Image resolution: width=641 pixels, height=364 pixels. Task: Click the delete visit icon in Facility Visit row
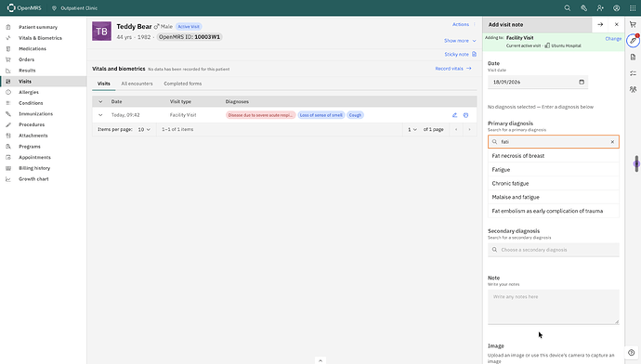(465, 115)
